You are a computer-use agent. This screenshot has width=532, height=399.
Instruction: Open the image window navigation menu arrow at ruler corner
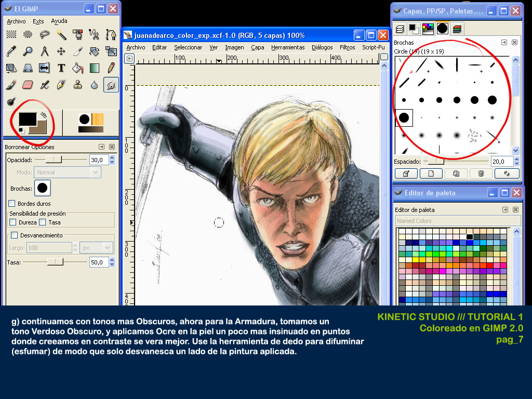pyautogui.click(x=129, y=58)
